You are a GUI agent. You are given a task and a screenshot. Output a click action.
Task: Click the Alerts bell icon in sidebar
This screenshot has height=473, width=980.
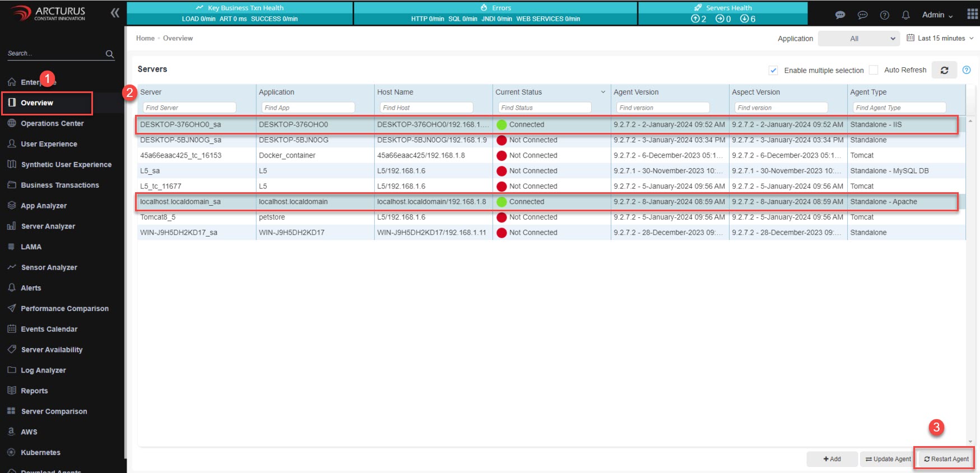tap(12, 287)
